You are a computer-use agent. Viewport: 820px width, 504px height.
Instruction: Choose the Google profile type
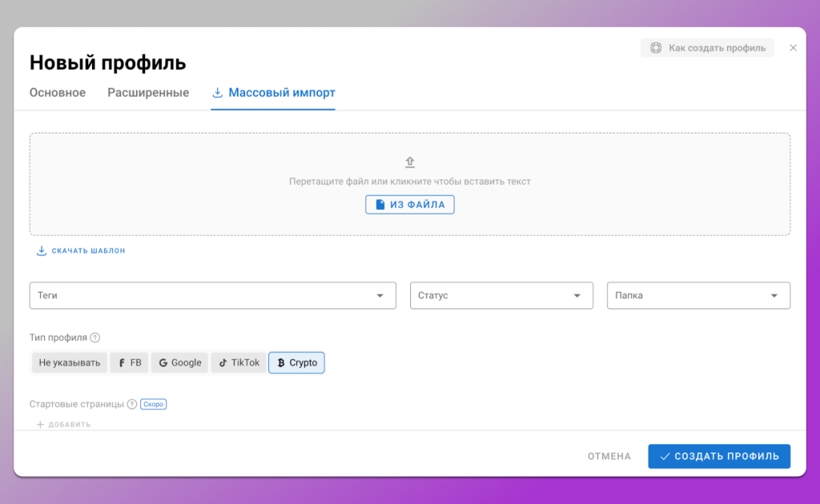[x=180, y=362]
